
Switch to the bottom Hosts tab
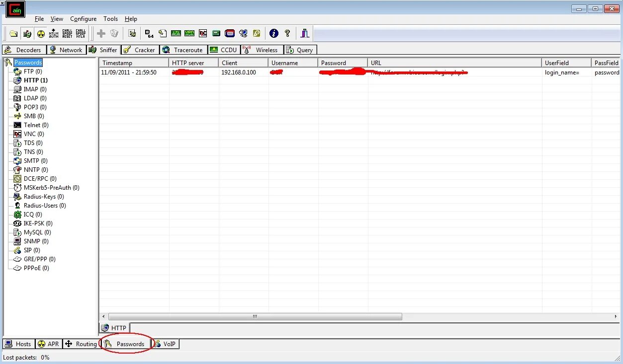[18, 344]
